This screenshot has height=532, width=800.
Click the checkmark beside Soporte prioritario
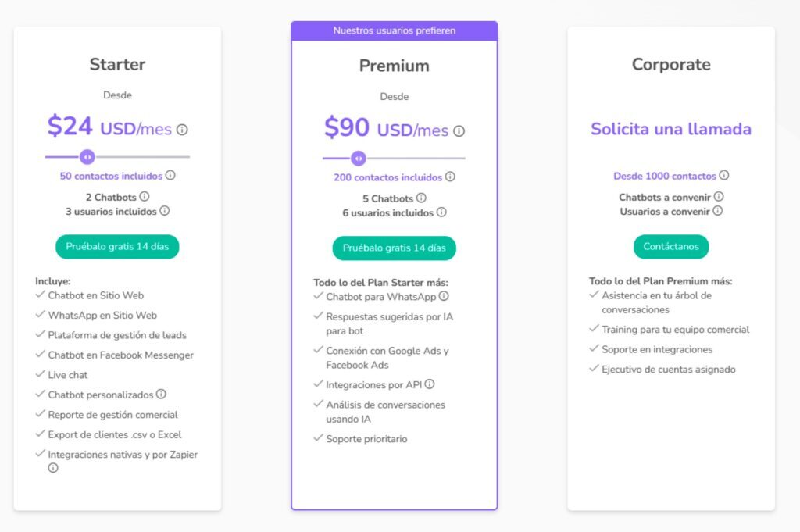tap(317, 439)
